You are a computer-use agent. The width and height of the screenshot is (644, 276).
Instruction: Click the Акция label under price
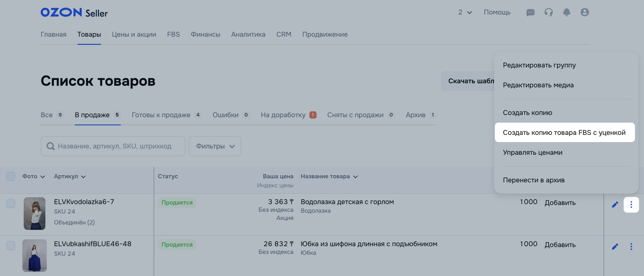point(285,218)
